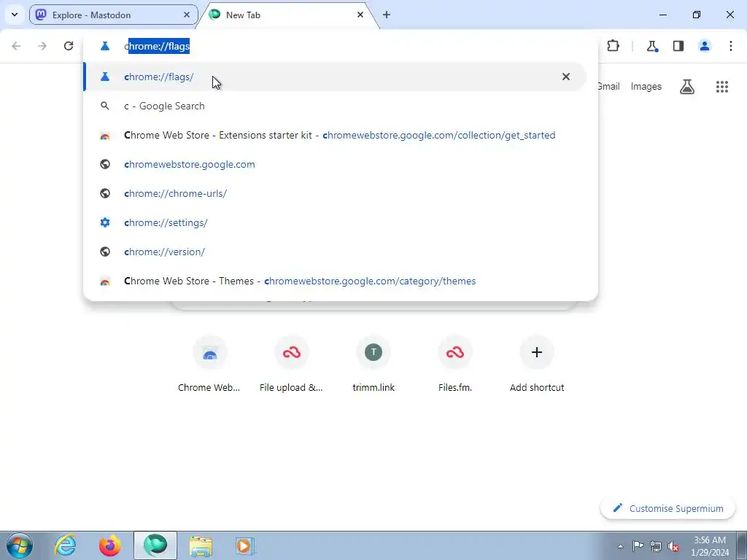Click the Back navigation arrow
Image resolution: width=747 pixels, height=560 pixels.
click(x=16, y=46)
